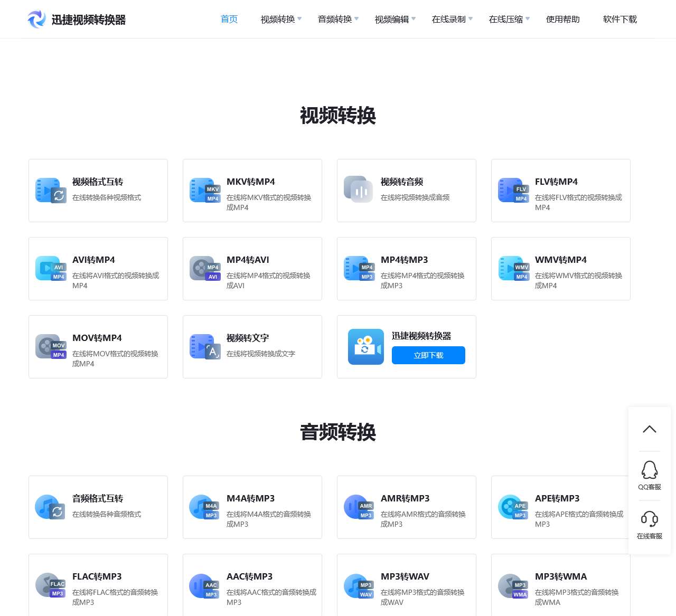Open the FLV转MP4 link

click(x=556, y=182)
